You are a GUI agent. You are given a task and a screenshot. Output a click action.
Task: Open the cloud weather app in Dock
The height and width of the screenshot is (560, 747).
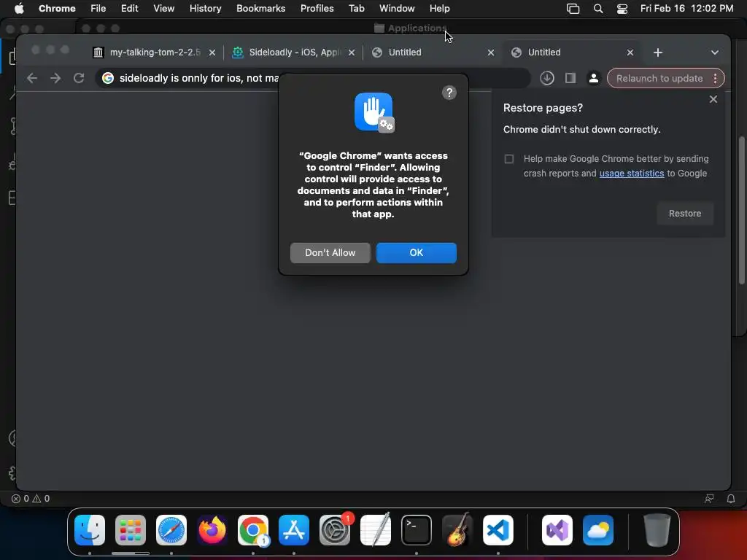coord(598,530)
